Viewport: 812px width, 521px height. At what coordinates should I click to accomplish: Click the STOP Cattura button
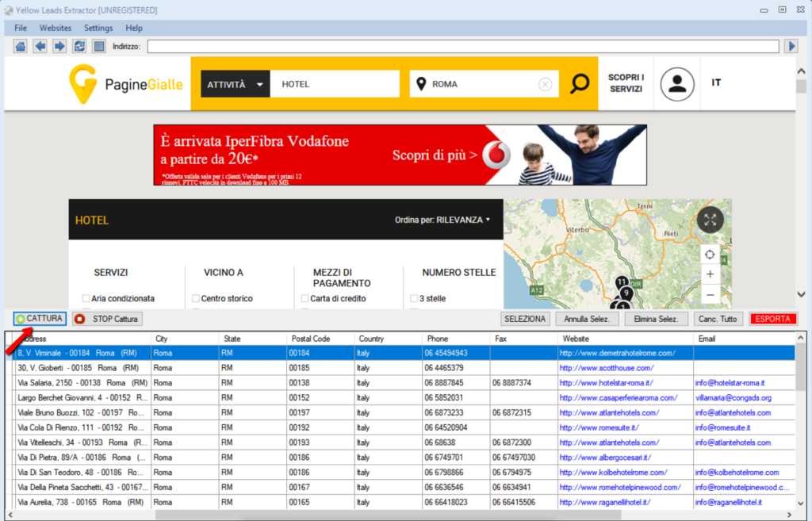click(x=108, y=319)
